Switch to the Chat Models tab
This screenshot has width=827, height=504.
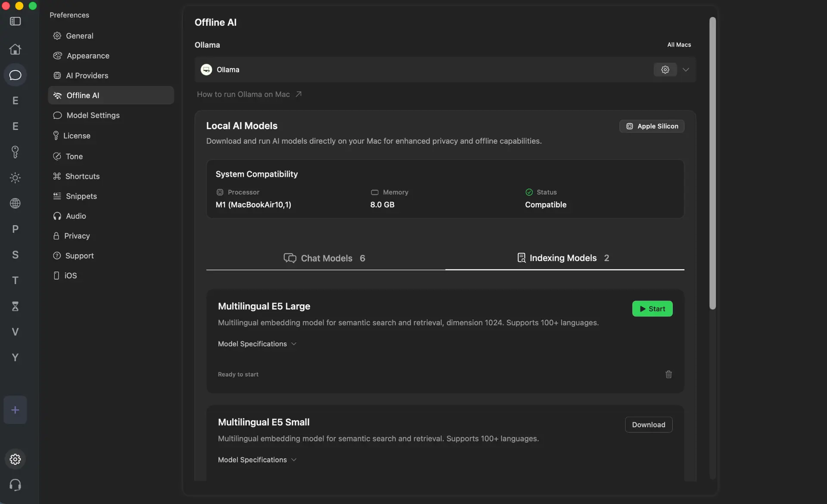point(325,258)
